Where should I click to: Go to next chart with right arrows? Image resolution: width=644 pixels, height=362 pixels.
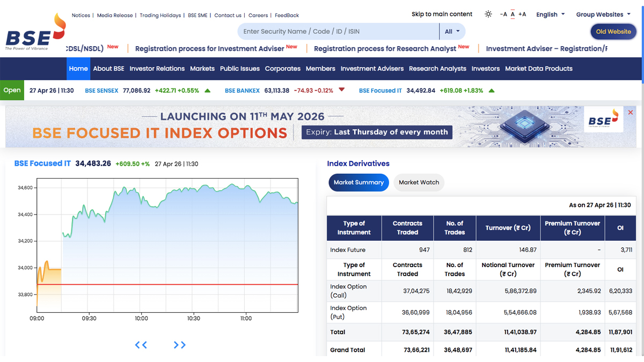[x=180, y=345]
